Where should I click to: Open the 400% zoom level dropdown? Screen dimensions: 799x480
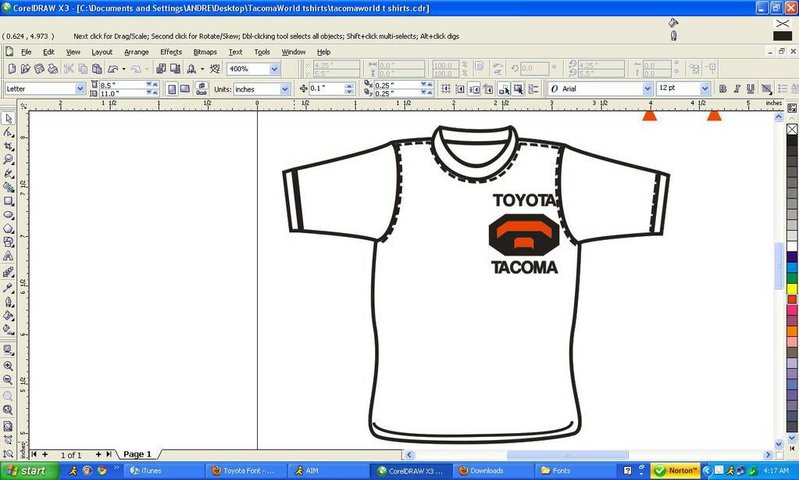274,69
